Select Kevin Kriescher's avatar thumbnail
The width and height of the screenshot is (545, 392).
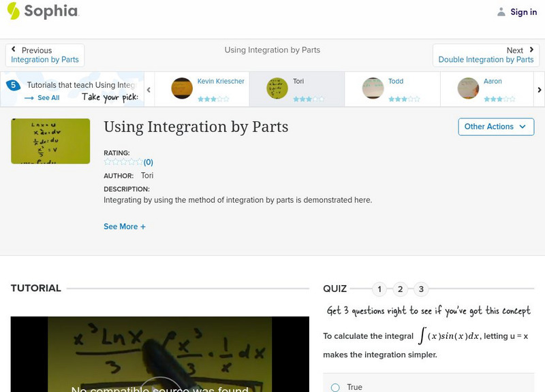point(181,88)
